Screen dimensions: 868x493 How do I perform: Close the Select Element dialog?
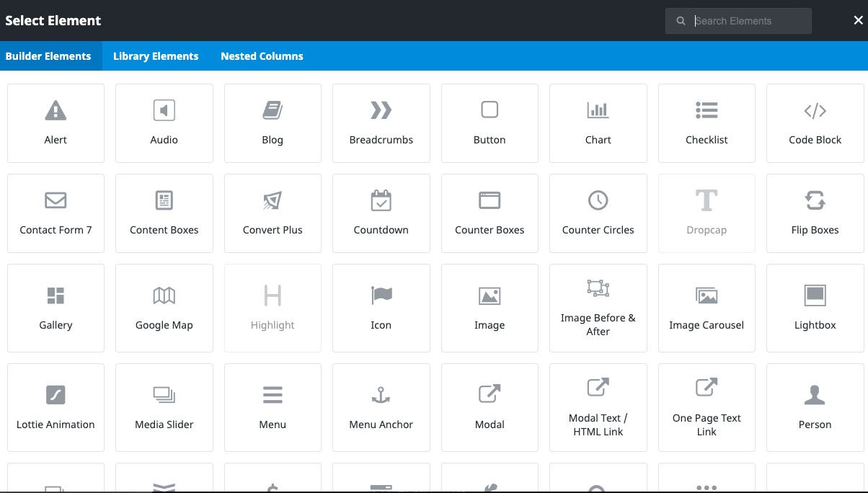pos(858,21)
